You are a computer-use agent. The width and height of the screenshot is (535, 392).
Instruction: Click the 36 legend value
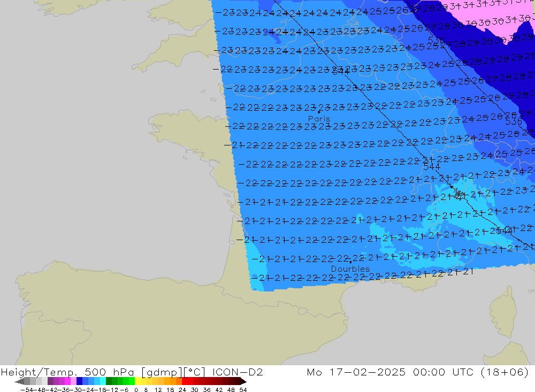[207, 390]
